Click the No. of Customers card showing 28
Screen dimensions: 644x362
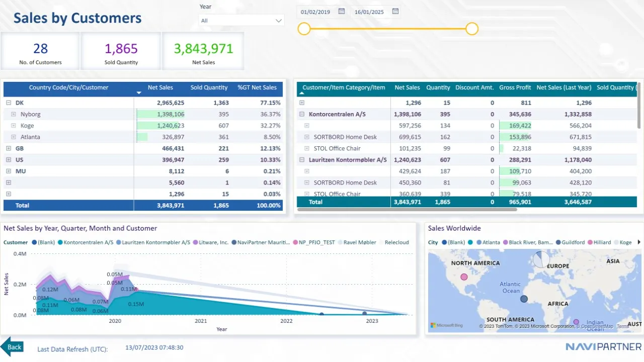40,51
